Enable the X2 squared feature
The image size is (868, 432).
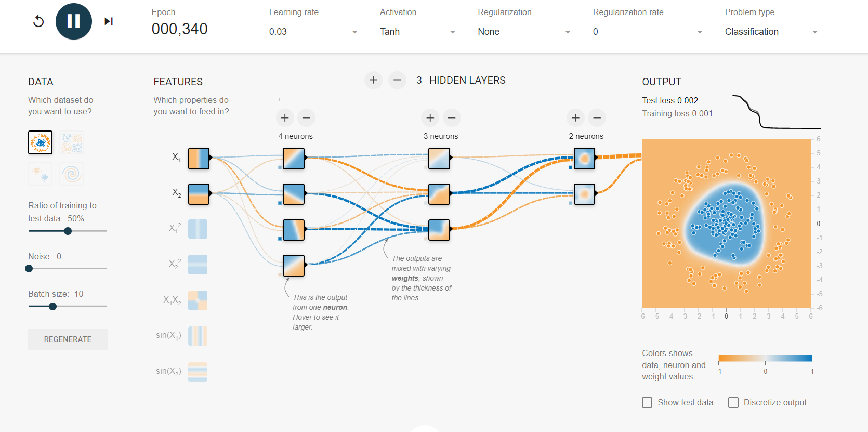[x=198, y=265]
